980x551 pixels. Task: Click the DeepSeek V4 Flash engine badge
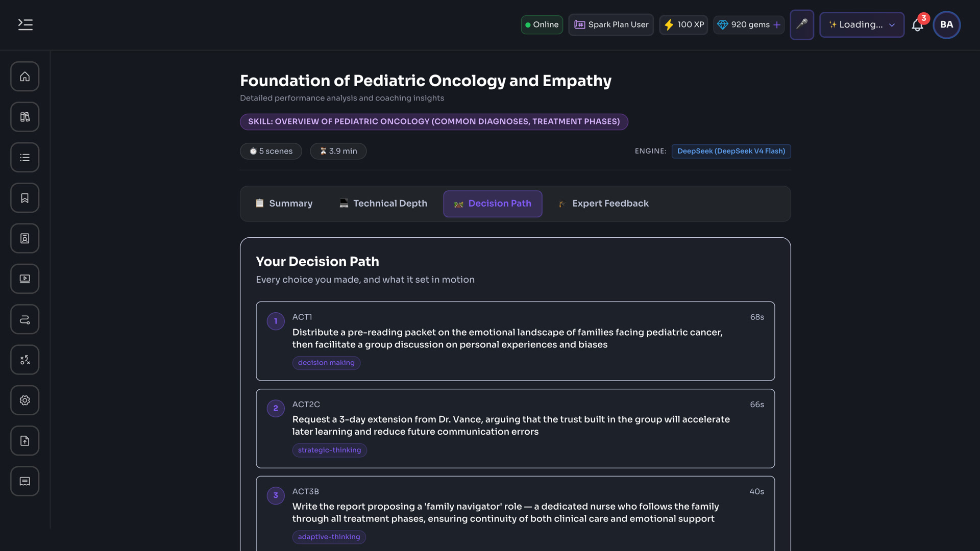[731, 151]
